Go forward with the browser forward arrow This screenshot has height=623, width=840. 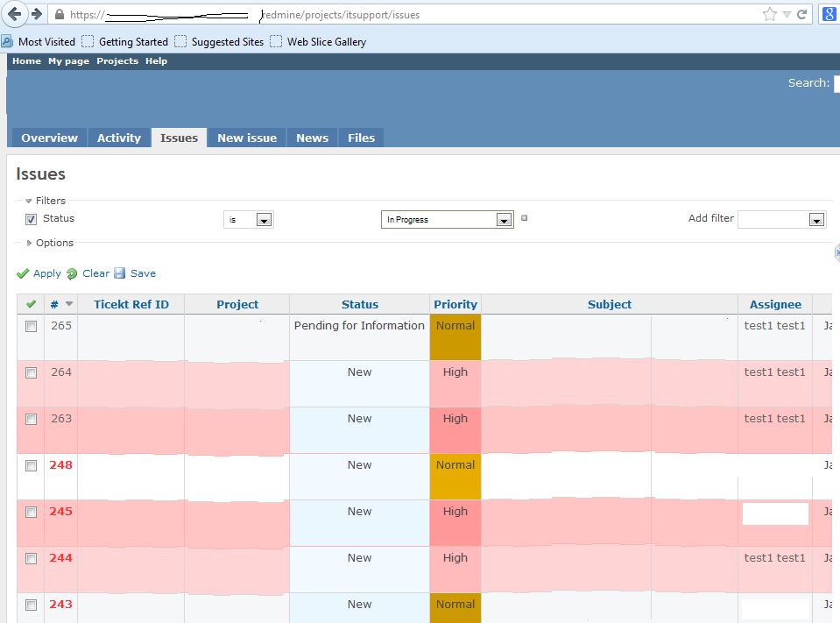click(x=37, y=14)
